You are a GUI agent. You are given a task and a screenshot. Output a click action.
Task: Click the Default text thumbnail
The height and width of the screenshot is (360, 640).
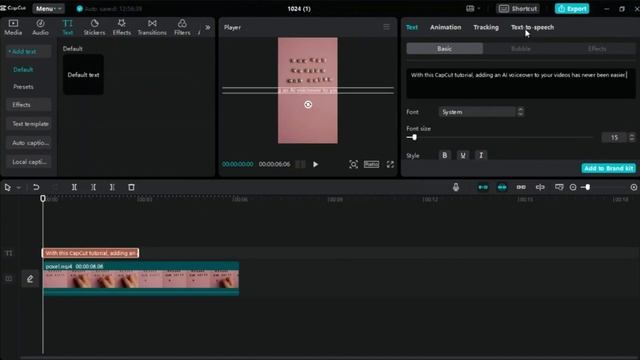pos(83,75)
